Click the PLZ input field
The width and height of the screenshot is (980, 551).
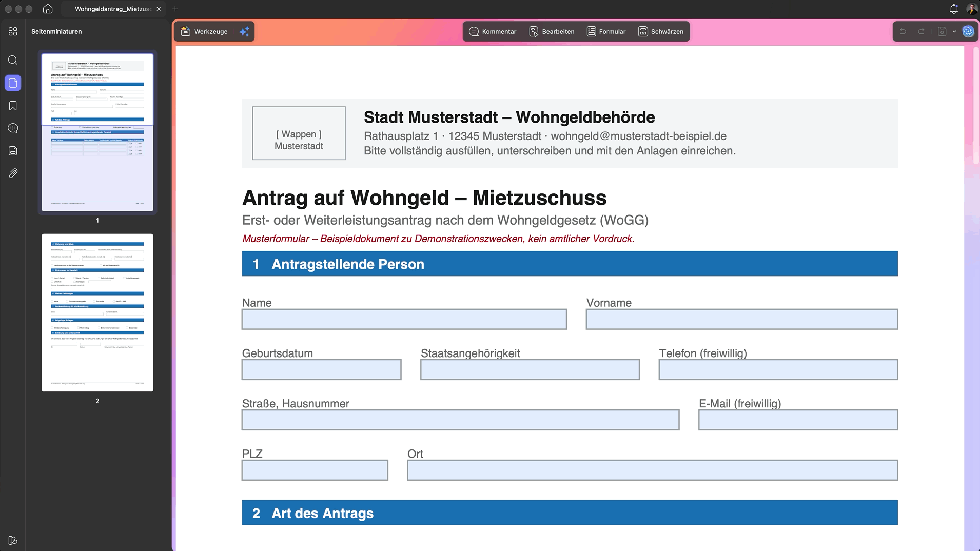click(315, 470)
